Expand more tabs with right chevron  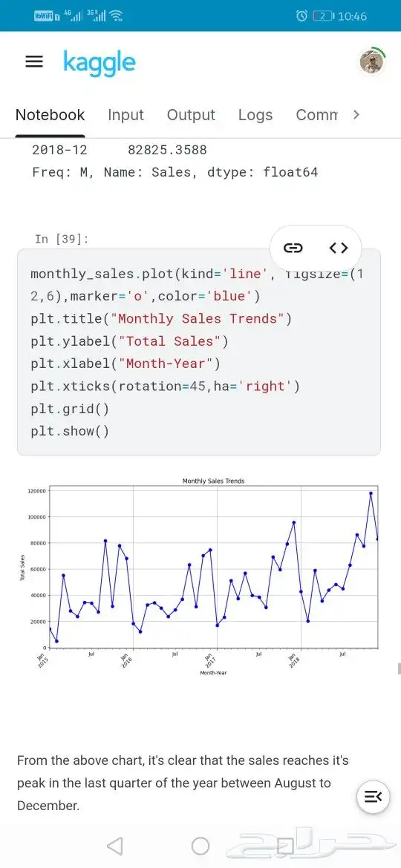(x=356, y=114)
